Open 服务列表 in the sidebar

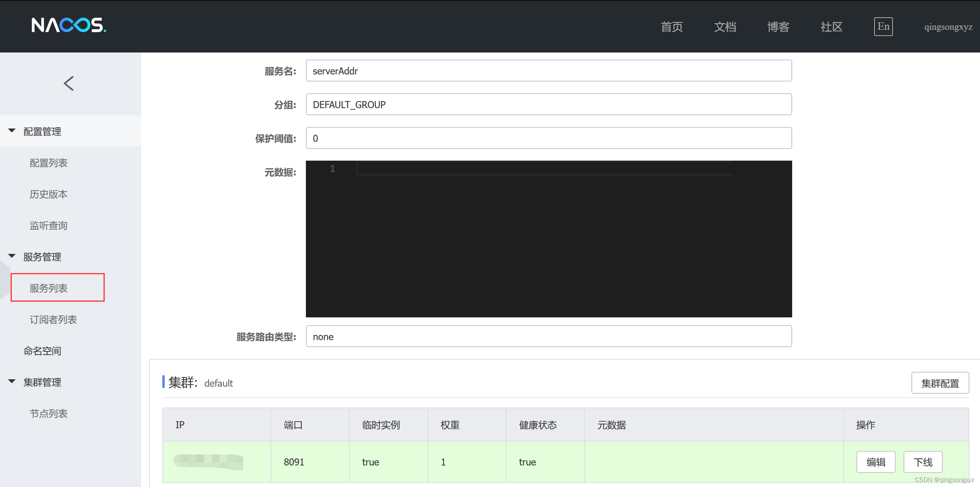49,288
